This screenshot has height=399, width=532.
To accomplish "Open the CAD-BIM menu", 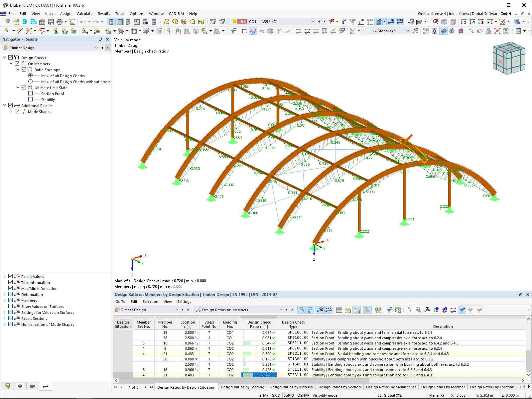I will click(x=176, y=14).
